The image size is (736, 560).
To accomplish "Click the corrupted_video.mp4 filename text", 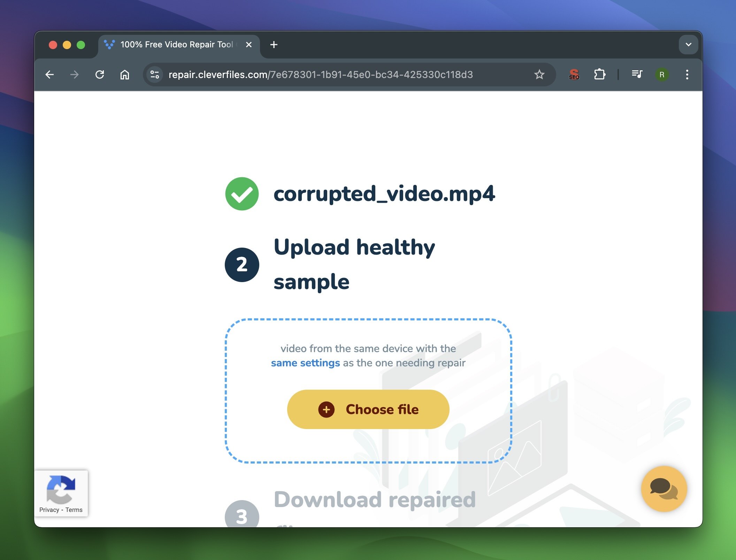I will pos(385,193).
